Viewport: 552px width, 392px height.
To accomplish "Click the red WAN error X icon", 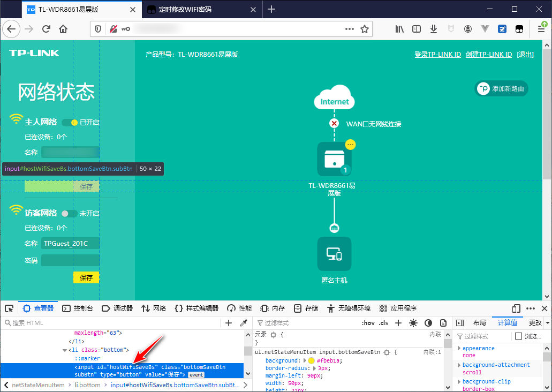I will tap(334, 123).
